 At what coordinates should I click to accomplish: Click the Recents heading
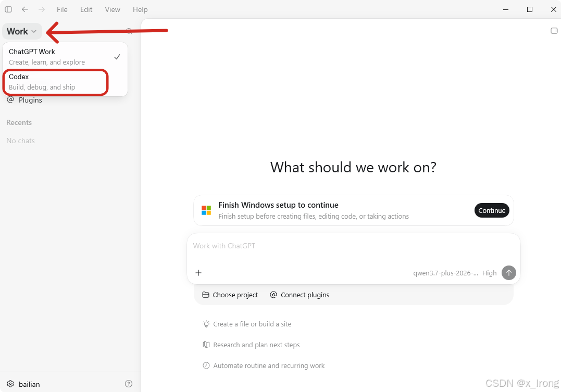point(19,123)
